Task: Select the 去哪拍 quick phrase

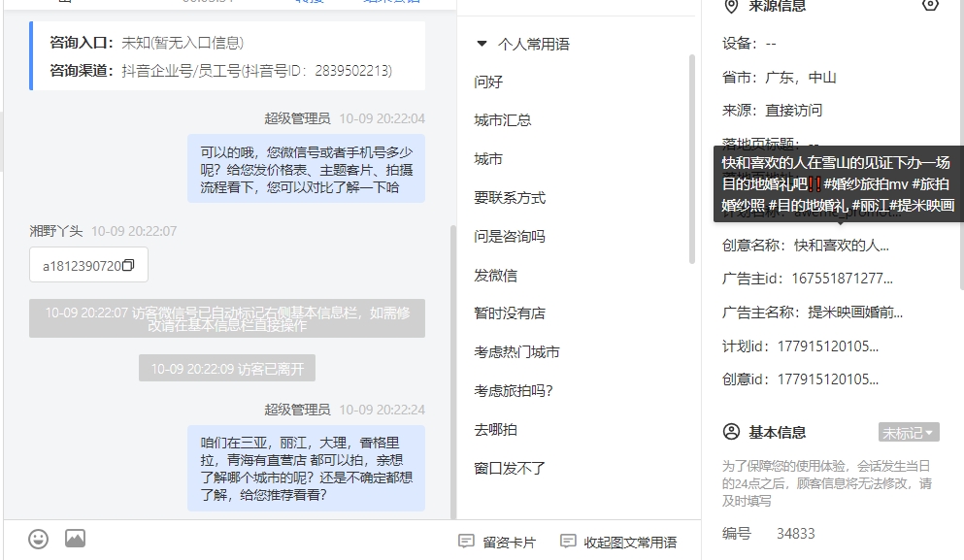Action: point(495,430)
